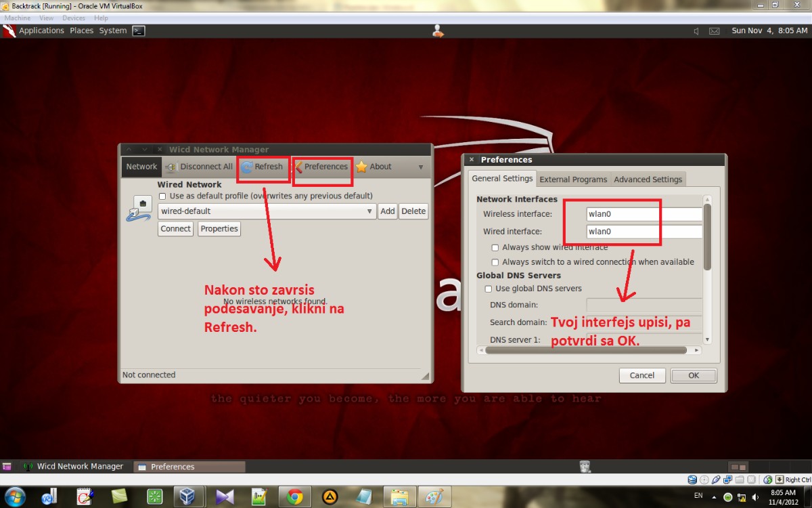The image size is (812, 508).
Task: Enable Use global DNS servers
Action: [489, 289]
